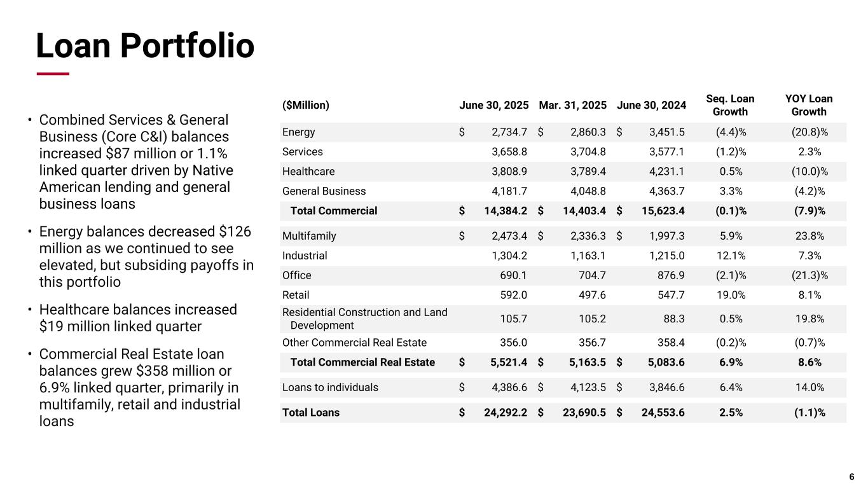Image resolution: width=868 pixels, height=489 pixels.
Task: Click the bullet about Energy balances decreasing
Action: (x=146, y=256)
